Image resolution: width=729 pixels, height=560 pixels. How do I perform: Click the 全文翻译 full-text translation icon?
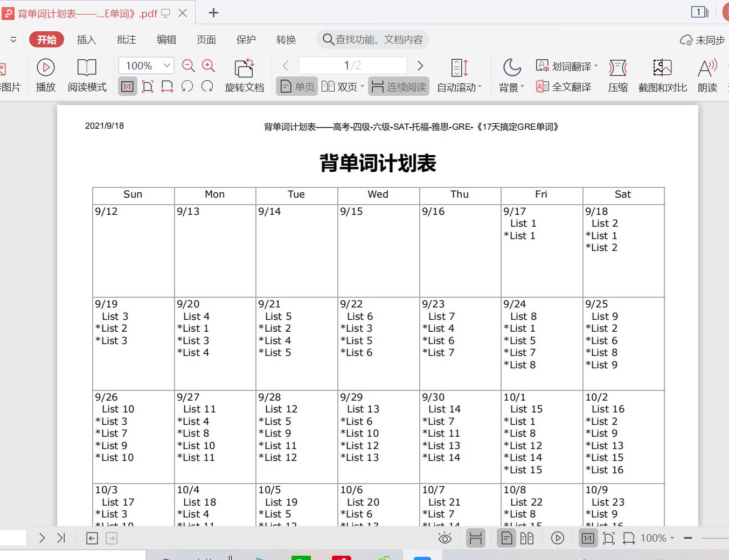[542, 87]
